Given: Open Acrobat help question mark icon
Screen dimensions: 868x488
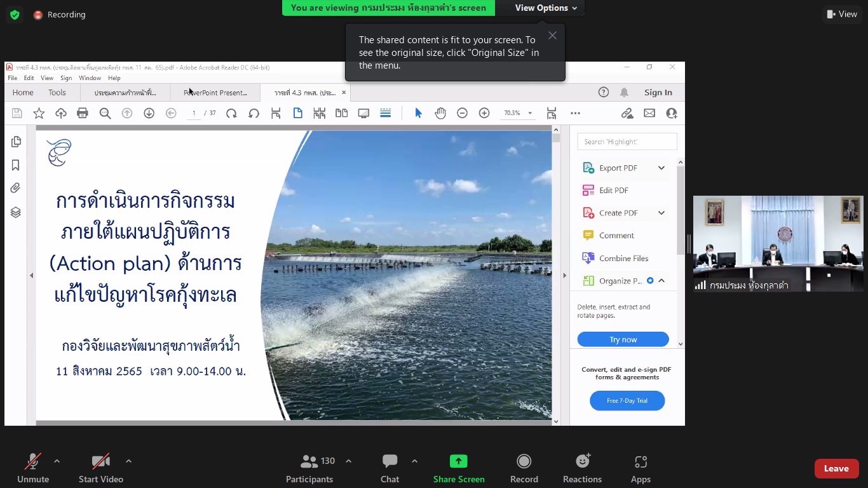Looking at the screenshot, I should (604, 92).
